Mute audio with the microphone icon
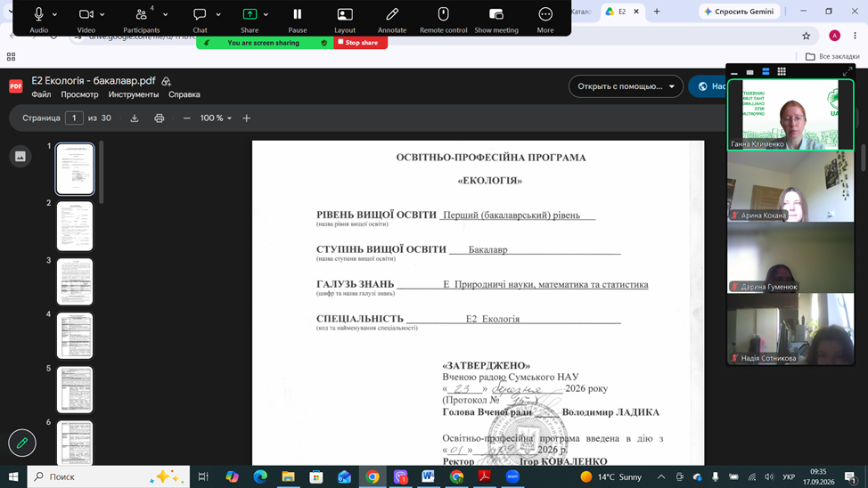Image resolution: width=868 pixels, height=488 pixels. [x=38, y=14]
